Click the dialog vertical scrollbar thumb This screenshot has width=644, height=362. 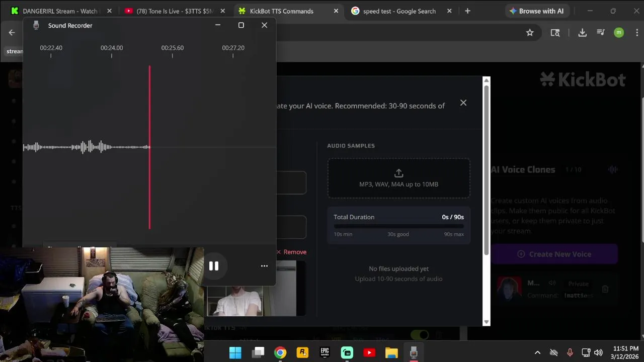(x=487, y=170)
